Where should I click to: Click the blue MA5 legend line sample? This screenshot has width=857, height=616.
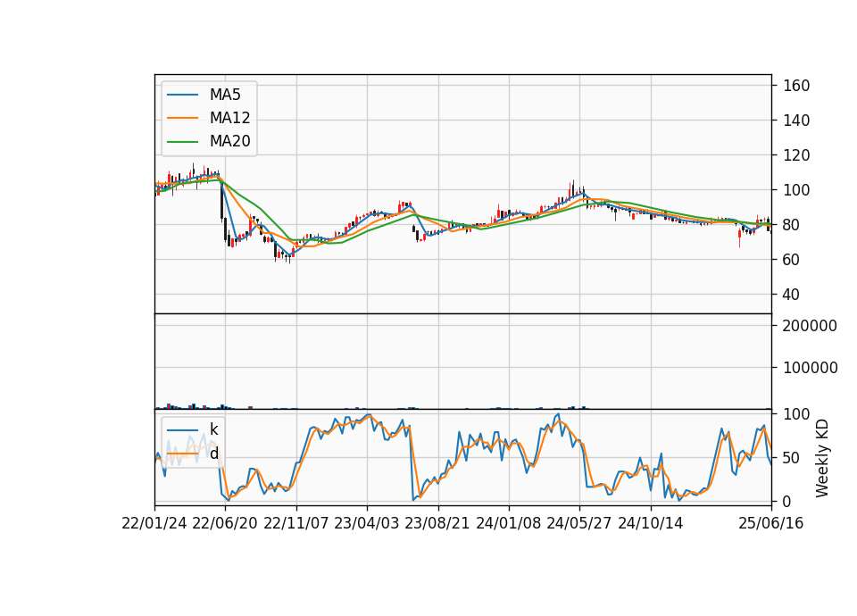182,96
